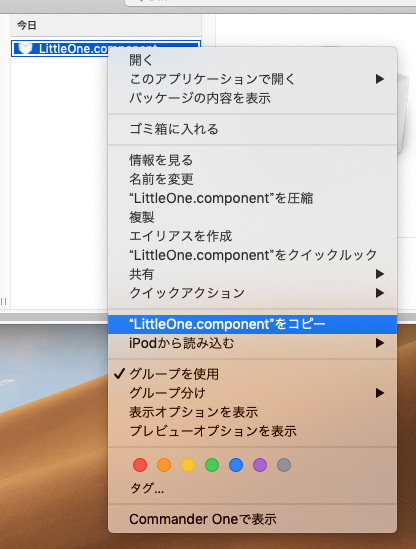Select the blue tag dot
Image resolution: width=416 pixels, height=549 pixels.
pos(236,465)
